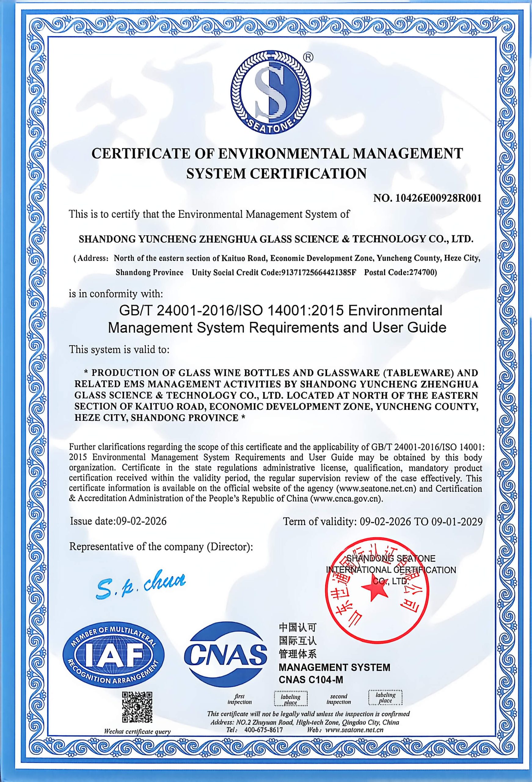Click the 'This system is valid to:' line
Image resolution: width=532 pixels, height=782 pixels.
pos(119,350)
